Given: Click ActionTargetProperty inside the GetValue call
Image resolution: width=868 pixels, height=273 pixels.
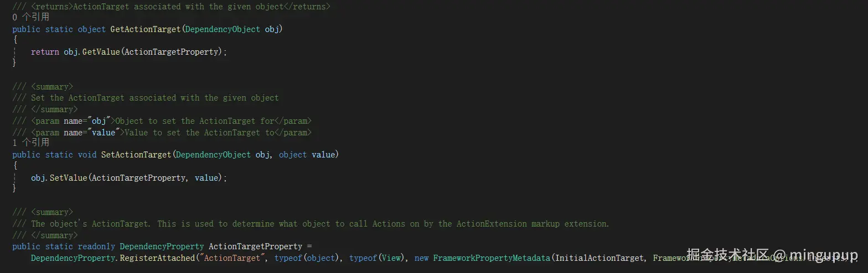Looking at the screenshot, I should 173,52.
